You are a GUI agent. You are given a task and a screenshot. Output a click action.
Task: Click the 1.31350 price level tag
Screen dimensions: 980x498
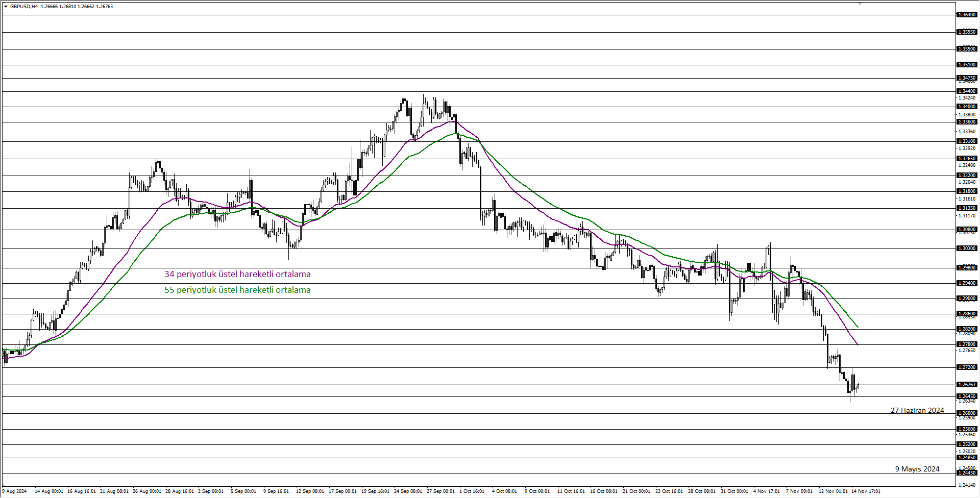click(x=967, y=208)
